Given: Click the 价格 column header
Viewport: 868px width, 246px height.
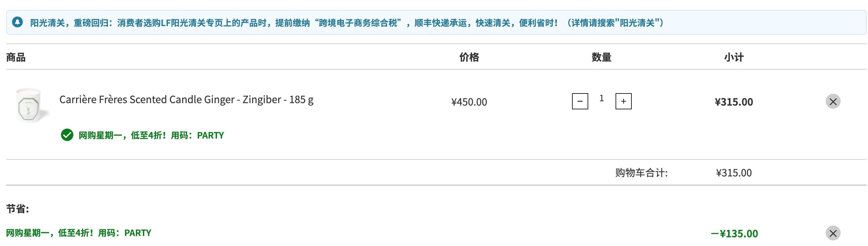Looking at the screenshot, I should tap(469, 57).
